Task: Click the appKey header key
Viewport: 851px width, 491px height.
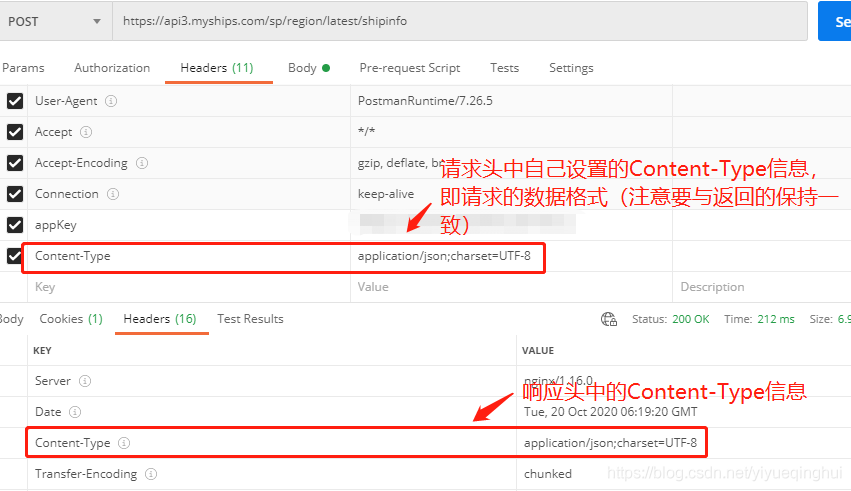Action: click(x=56, y=225)
